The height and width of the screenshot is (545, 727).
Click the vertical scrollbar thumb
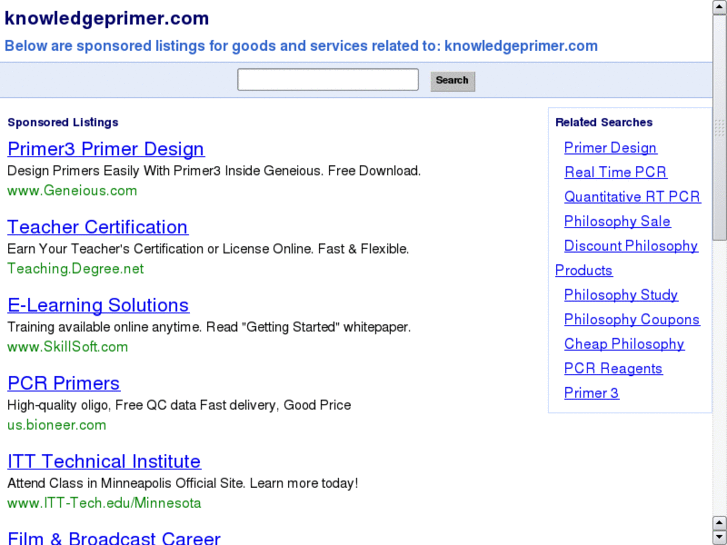click(720, 128)
